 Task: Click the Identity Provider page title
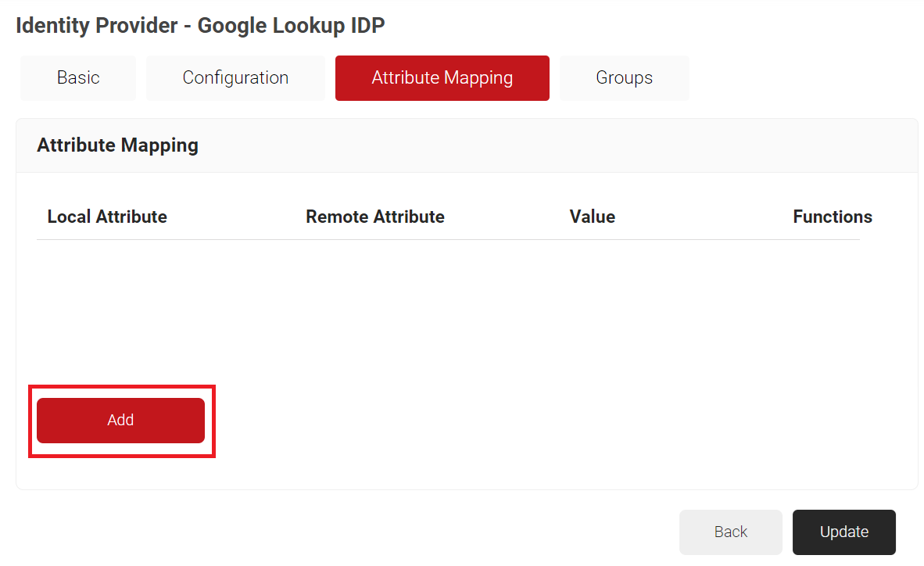(97, 26)
